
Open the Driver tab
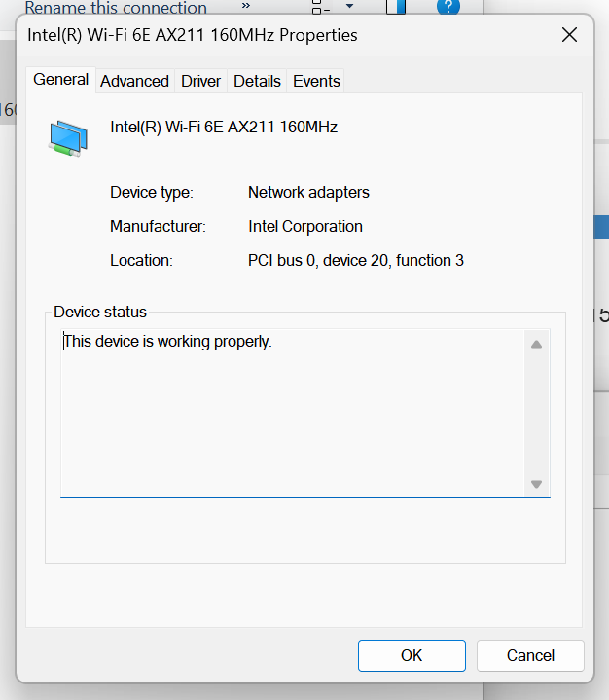click(200, 81)
